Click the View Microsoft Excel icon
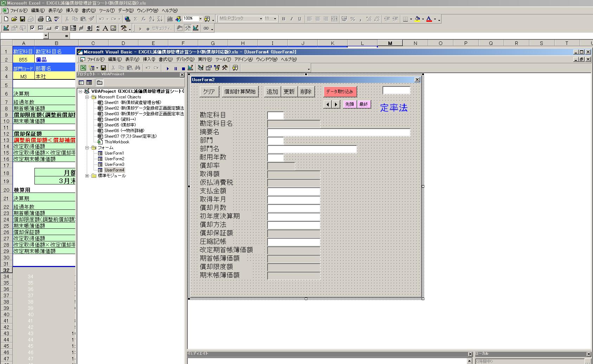Image resolution: width=593 pixels, height=364 pixels. [83, 68]
